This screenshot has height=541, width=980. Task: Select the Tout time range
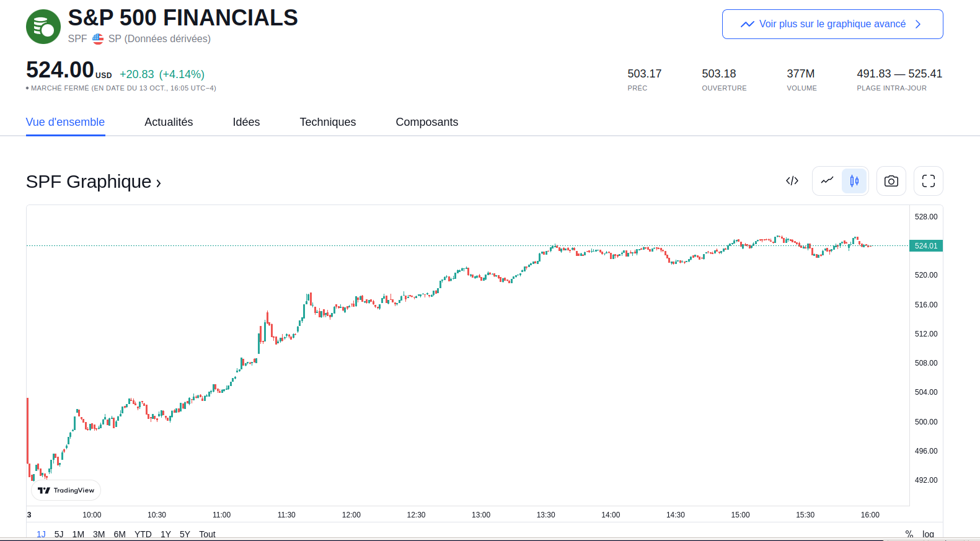coord(207,534)
